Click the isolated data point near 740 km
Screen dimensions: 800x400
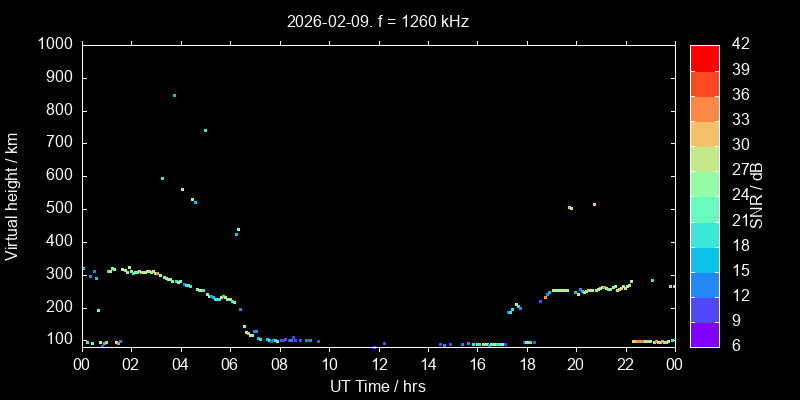[x=205, y=130]
